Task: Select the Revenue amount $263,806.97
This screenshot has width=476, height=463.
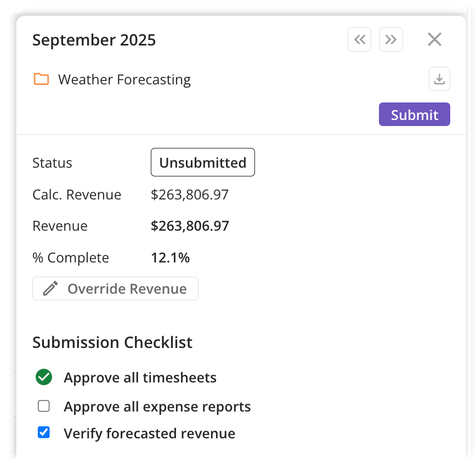Action: (x=190, y=226)
